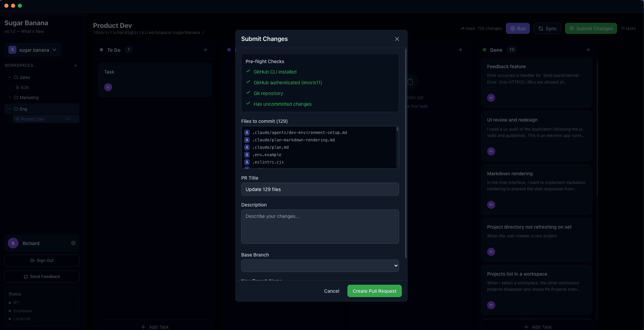The height and width of the screenshot is (330, 644).
Task: Select the B2B project in sidebar
Action: click(x=25, y=88)
